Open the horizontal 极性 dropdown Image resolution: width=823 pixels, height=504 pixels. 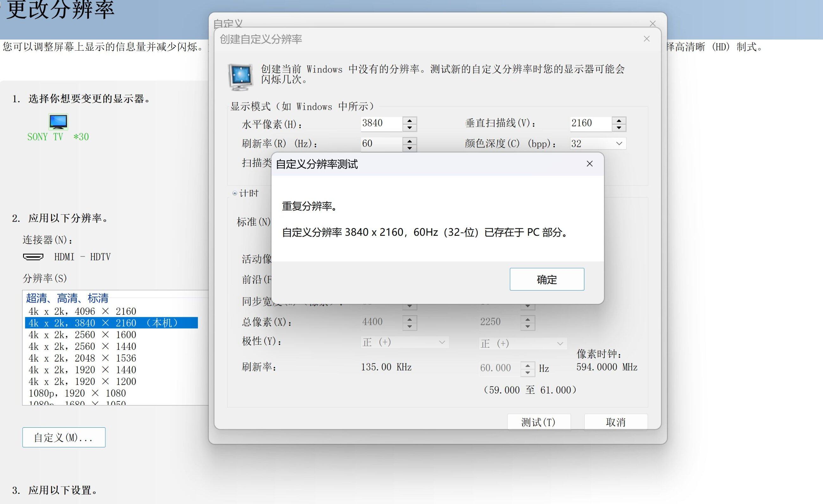[405, 342]
